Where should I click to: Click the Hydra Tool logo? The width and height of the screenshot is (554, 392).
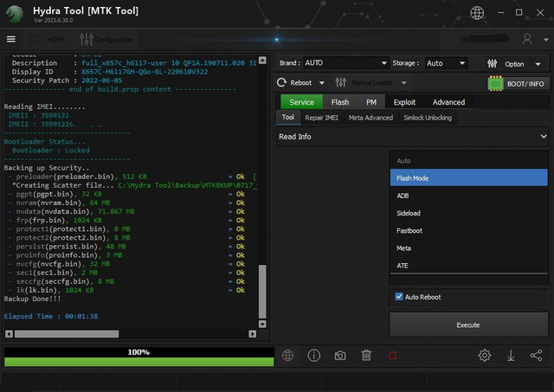point(14,14)
